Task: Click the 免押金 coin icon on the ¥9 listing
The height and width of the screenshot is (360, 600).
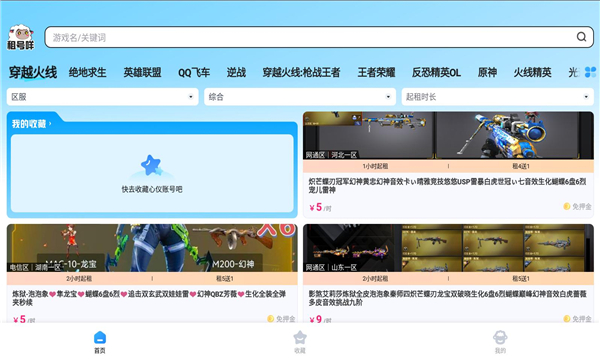Action: pos(567,318)
